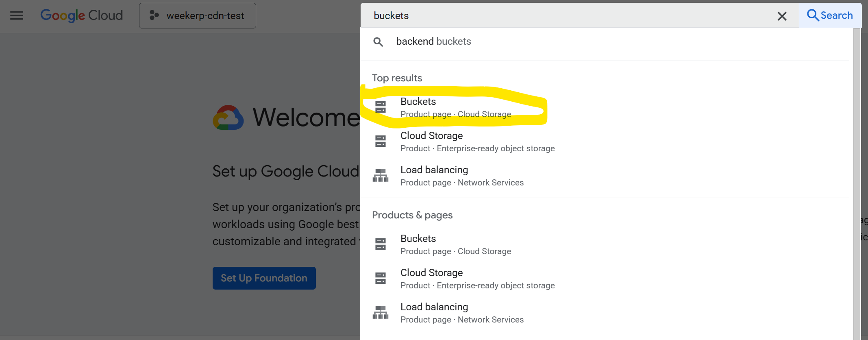Image resolution: width=868 pixels, height=340 pixels.
Task: Click Buckets icon under Products & pages
Action: tap(381, 244)
